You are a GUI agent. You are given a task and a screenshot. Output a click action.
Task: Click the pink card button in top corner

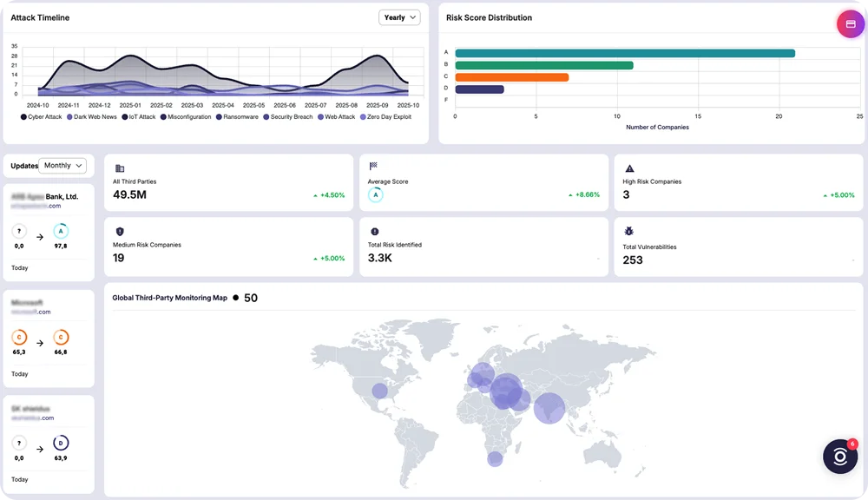851,23
